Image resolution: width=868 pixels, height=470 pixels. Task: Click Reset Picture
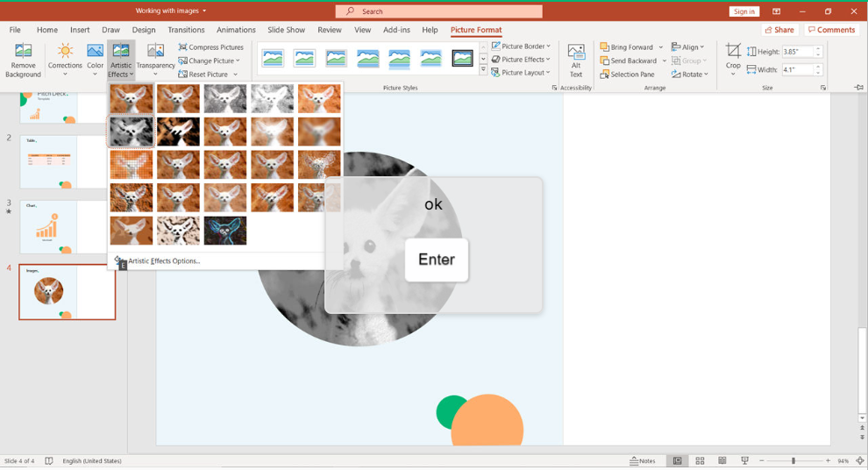(x=203, y=75)
